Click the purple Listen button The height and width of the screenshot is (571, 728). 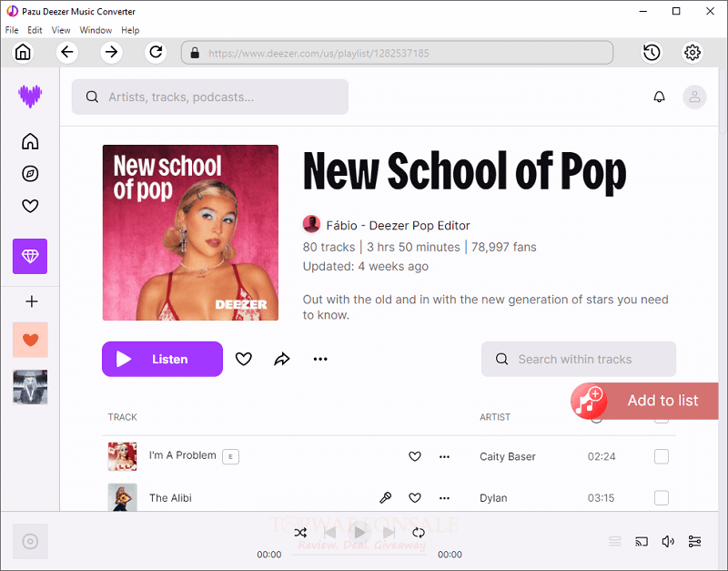pos(162,359)
